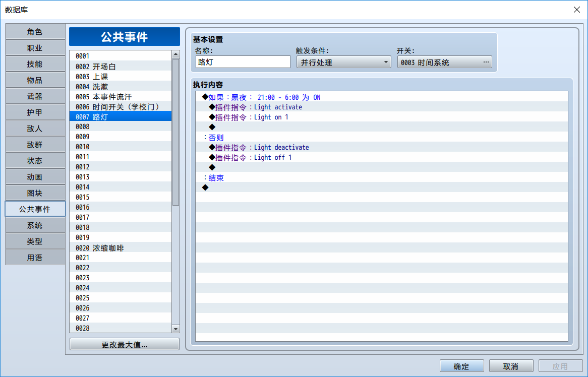This screenshot has height=377, width=588.
Task: Select the 插件指令 Light deactivate line
Action: click(x=382, y=148)
